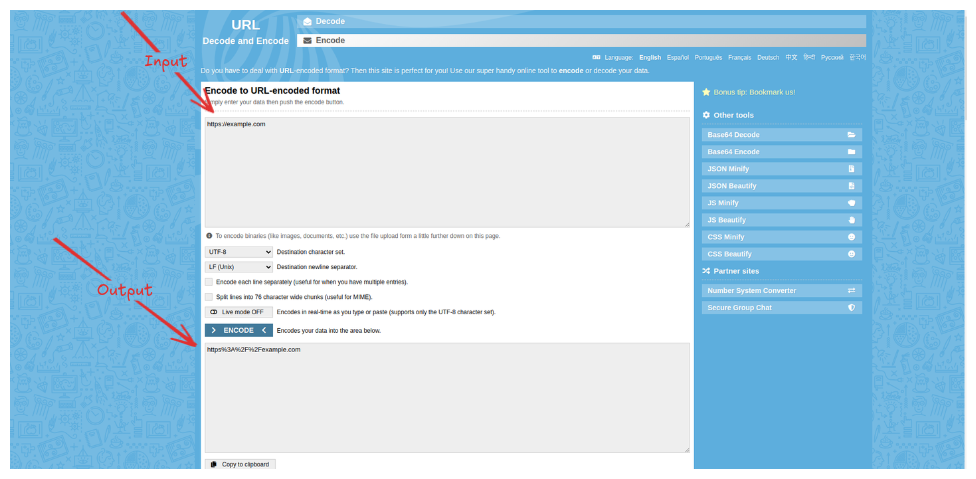Image resolution: width=976 pixels, height=479 pixels.
Task: Open Number System Converter
Action: tap(782, 291)
